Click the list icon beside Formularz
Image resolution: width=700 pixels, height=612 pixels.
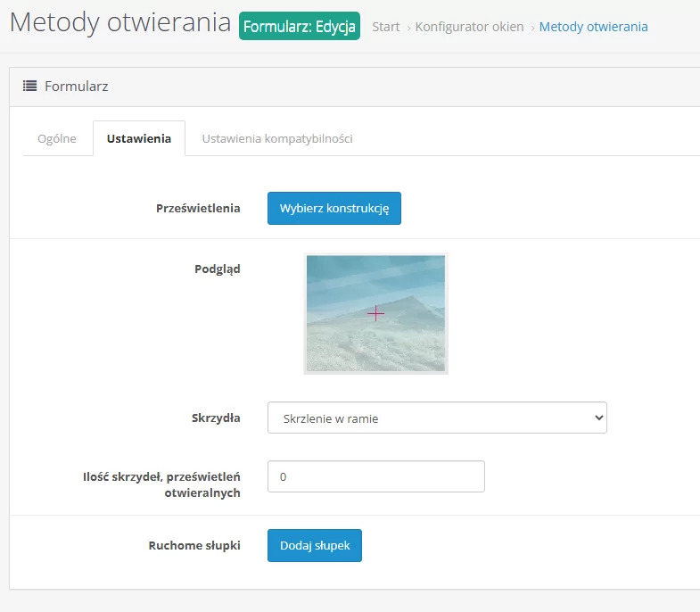[29, 87]
